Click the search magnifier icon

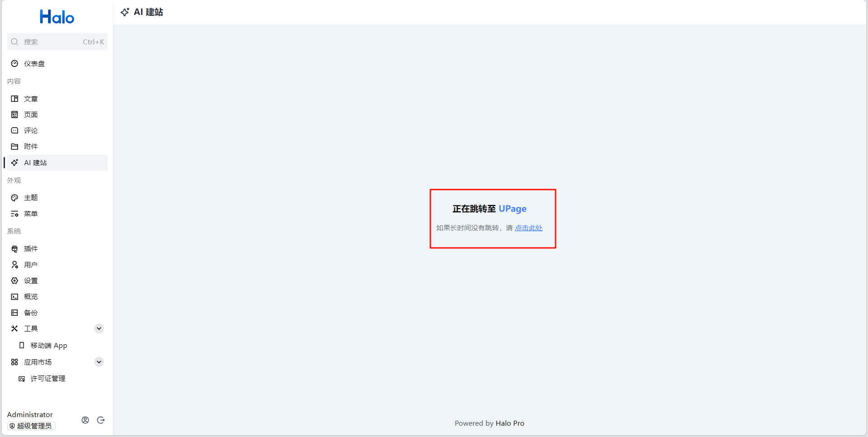[x=15, y=42]
